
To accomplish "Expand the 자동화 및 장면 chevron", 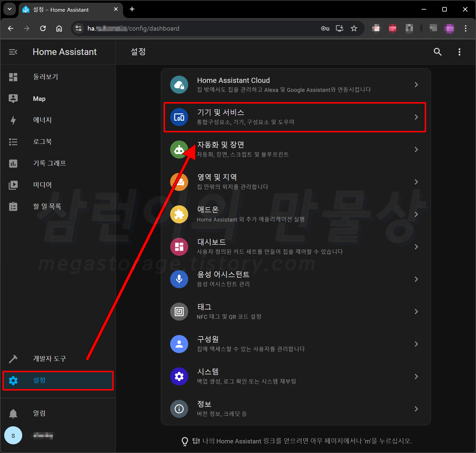I will click(x=416, y=149).
